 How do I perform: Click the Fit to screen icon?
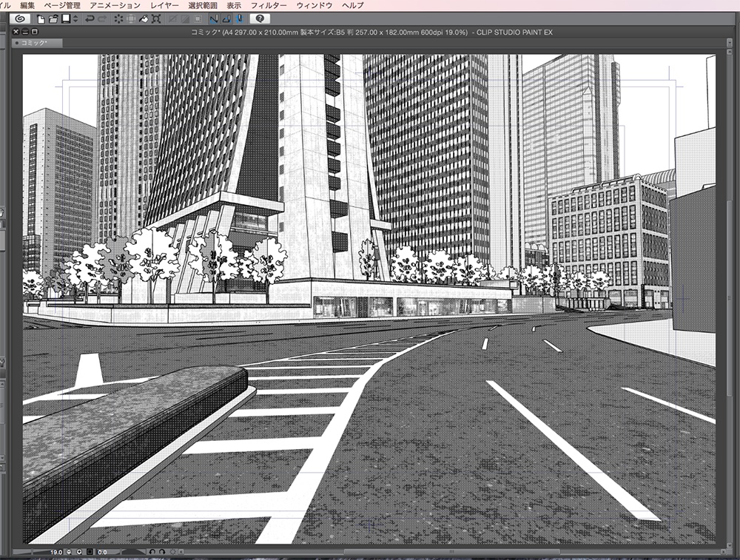90,552
